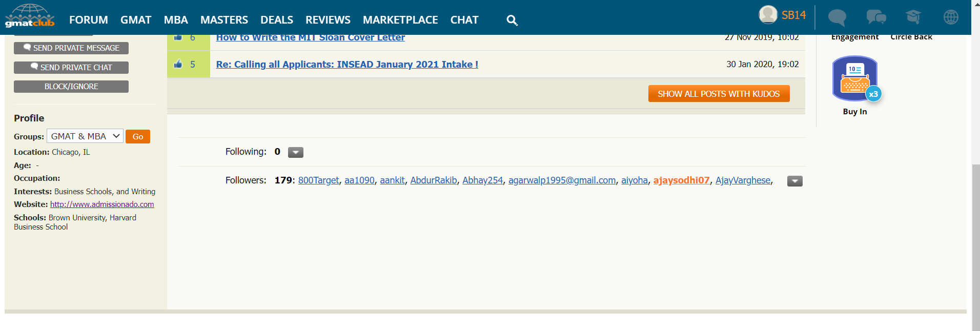Viewport: 980px width, 331px height.
Task: Open the MBA menu
Action: [x=176, y=20]
